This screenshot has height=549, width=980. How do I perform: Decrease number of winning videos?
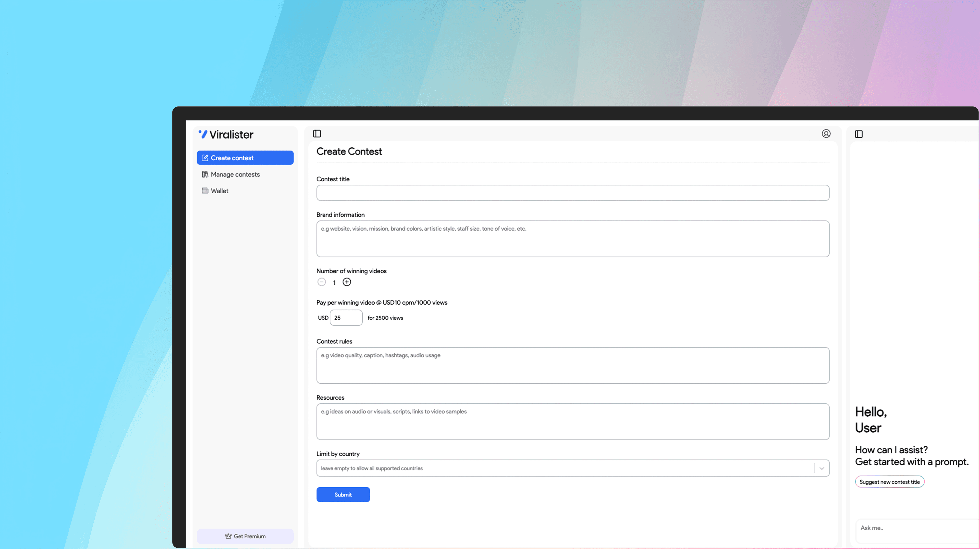point(322,282)
